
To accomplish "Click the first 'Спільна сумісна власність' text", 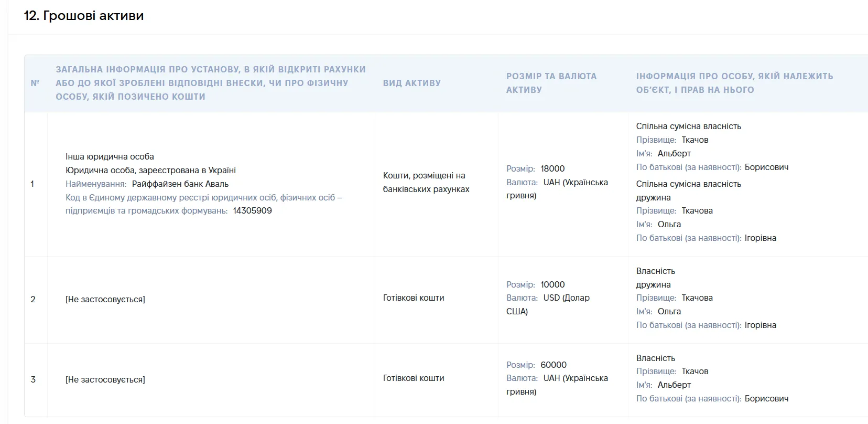I will tap(689, 126).
